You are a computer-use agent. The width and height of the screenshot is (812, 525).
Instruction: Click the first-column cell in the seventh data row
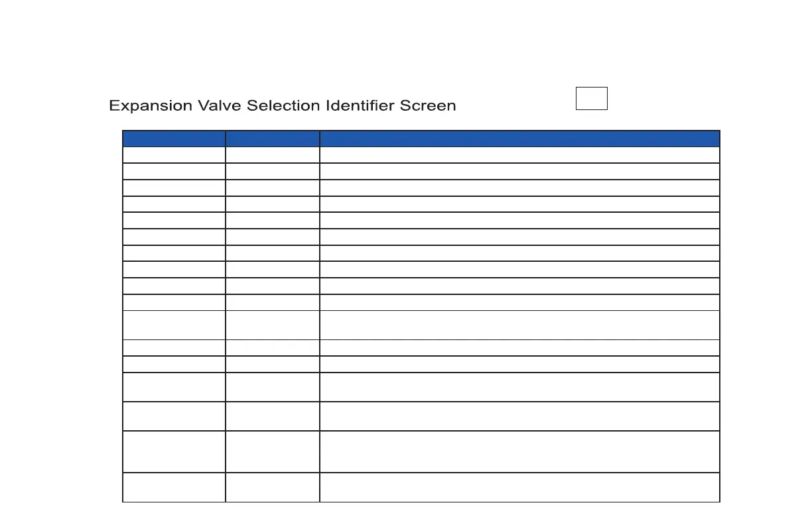[174, 253]
